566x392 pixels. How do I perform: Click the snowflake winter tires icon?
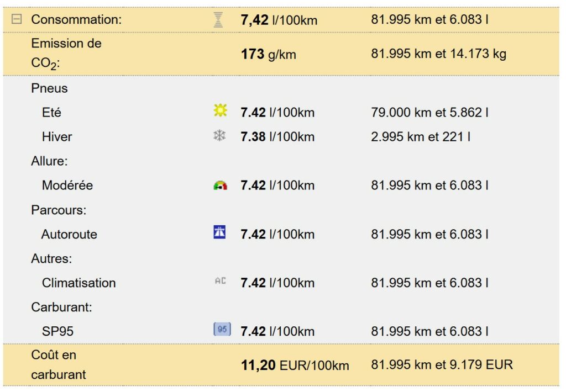[219, 136]
